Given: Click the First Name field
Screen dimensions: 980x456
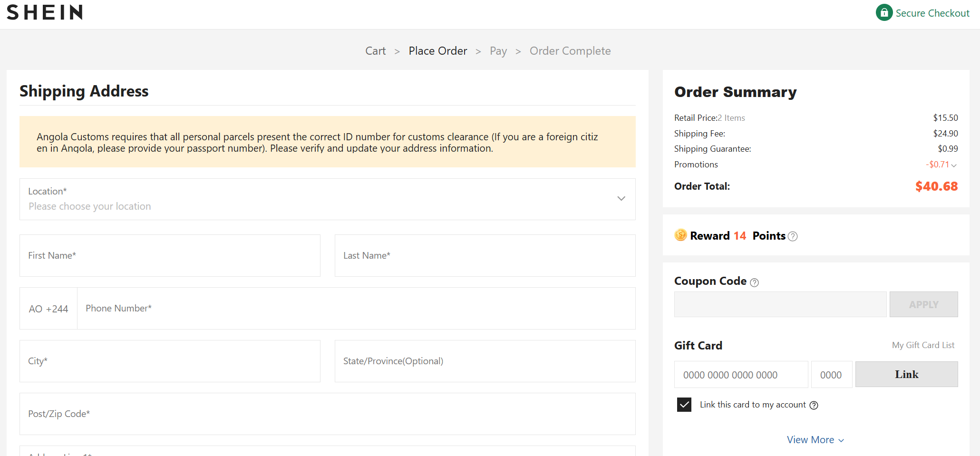Looking at the screenshot, I should [x=169, y=255].
